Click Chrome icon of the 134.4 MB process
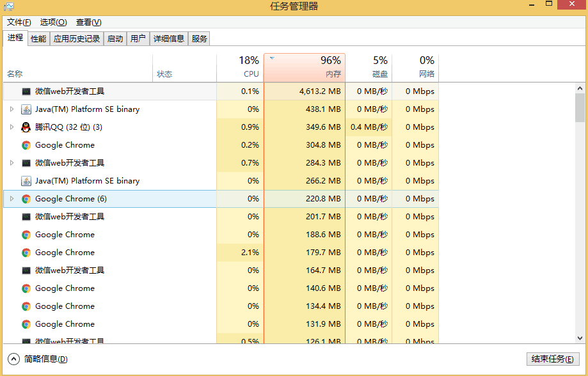This screenshot has height=376, width=588. 26,306
